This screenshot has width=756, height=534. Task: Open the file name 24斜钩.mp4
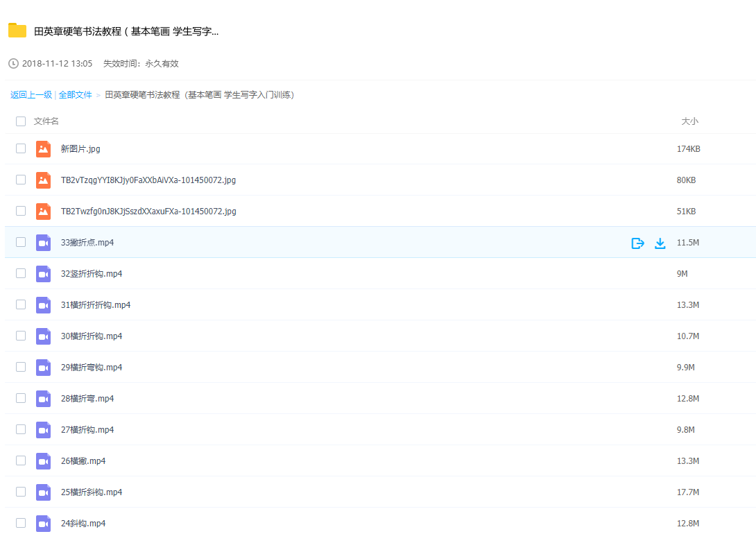(x=83, y=524)
